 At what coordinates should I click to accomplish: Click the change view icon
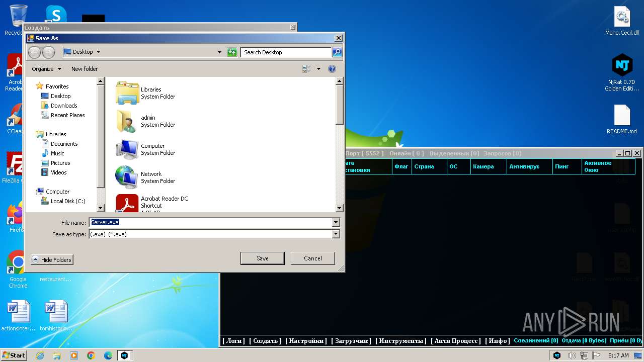coord(306,69)
